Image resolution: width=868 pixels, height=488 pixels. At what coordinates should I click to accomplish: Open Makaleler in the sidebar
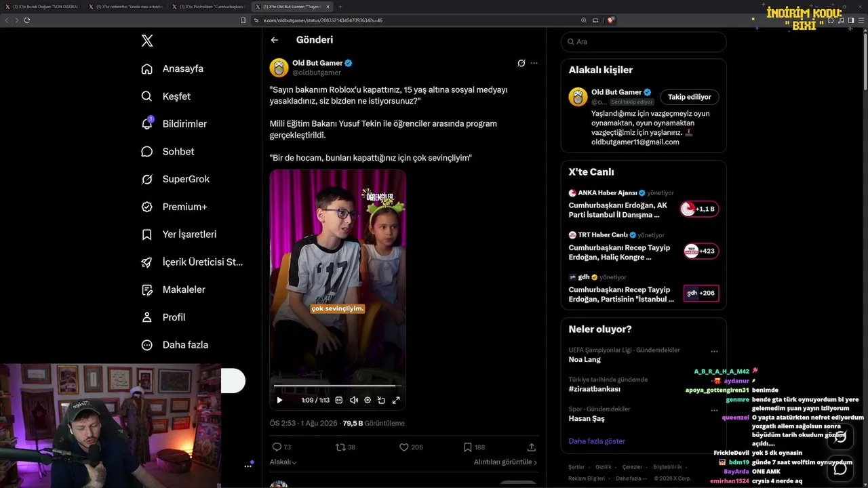click(173, 289)
